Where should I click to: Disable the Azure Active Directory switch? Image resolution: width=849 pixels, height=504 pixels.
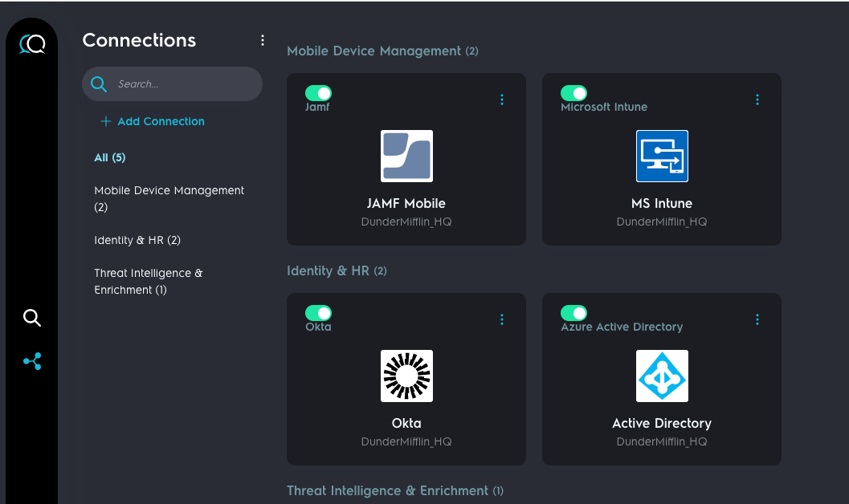pyautogui.click(x=574, y=313)
